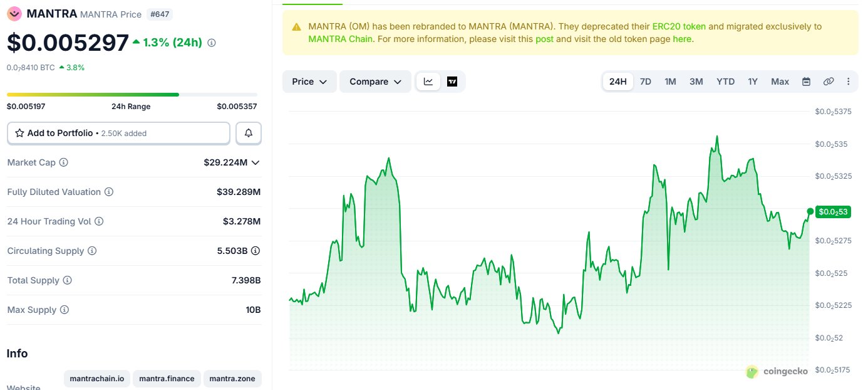Open the Compare dropdown
Screen dimensions: 868x390
click(x=375, y=82)
